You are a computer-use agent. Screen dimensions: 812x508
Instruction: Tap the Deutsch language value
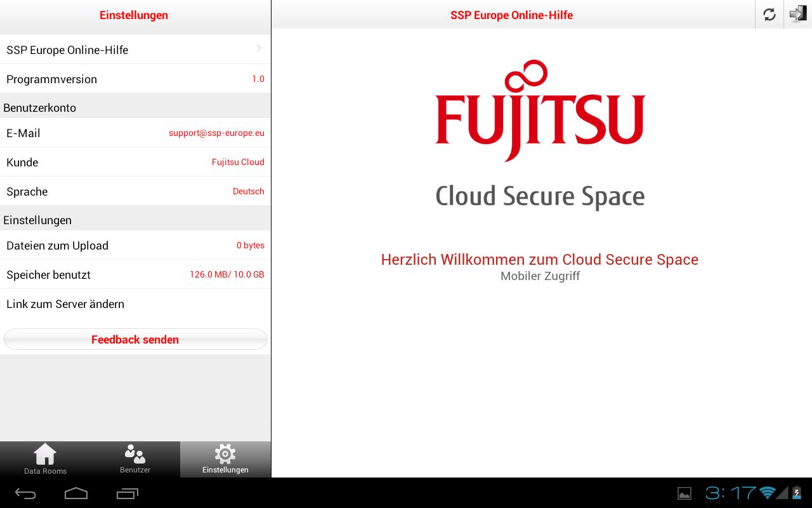tap(249, 191)
